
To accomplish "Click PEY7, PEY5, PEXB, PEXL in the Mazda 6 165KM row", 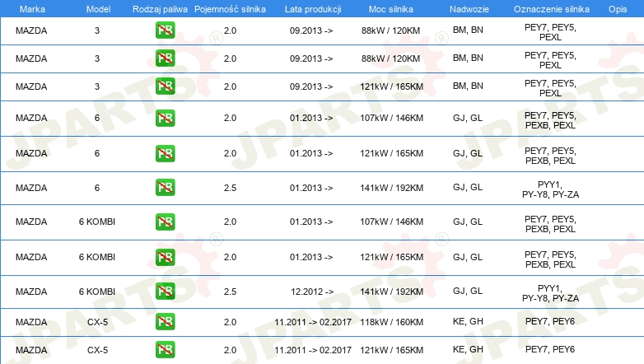I will pos(550,156).
